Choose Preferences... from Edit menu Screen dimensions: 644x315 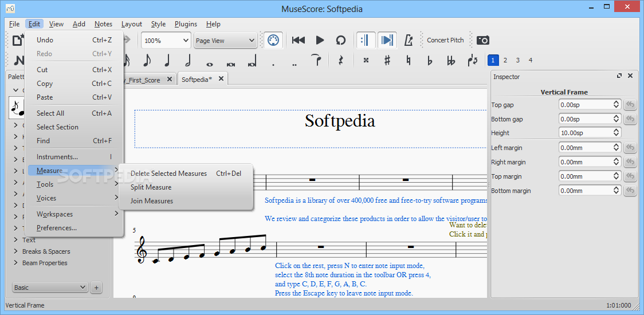74,228
